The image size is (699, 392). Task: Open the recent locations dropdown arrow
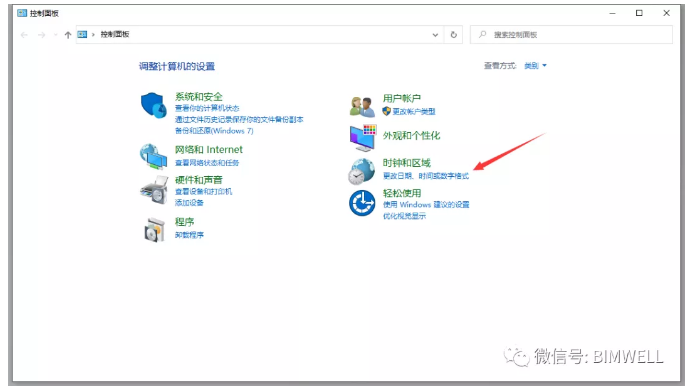(x=55, y=35)
